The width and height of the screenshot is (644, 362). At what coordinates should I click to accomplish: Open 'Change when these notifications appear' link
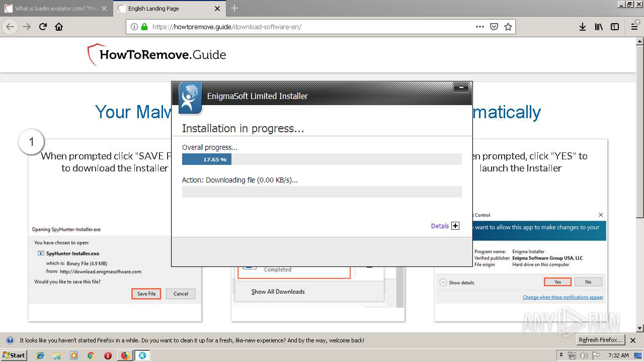[x=562, y=297]
